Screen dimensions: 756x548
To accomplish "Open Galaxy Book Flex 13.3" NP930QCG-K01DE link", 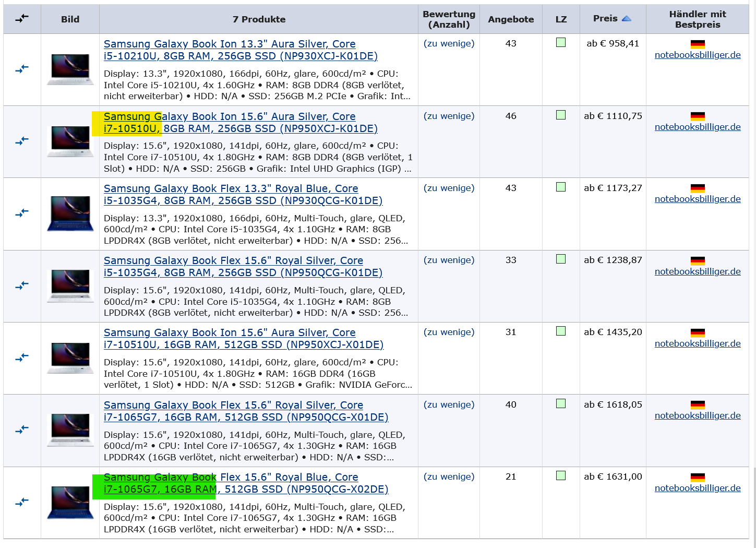I will coord(243,195).
